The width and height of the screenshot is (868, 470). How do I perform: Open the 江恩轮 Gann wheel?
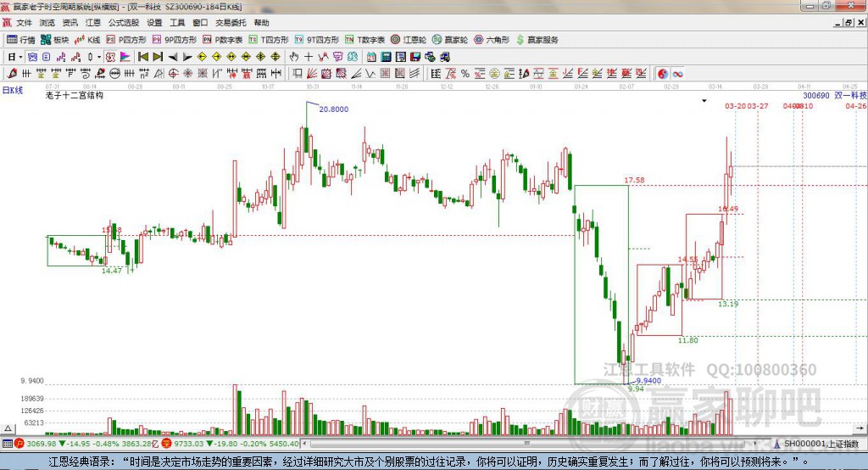click(409, 40)
